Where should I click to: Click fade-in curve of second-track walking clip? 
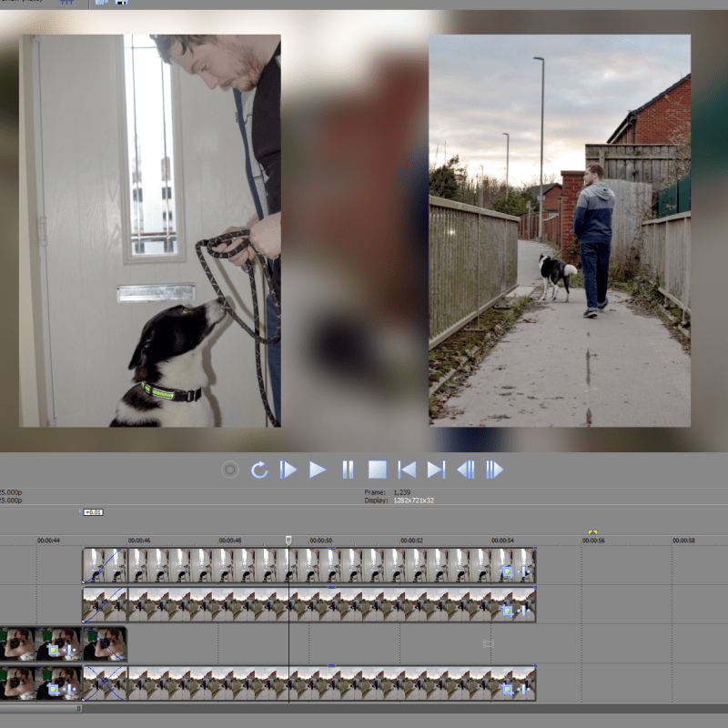click(x=105, y=604)
